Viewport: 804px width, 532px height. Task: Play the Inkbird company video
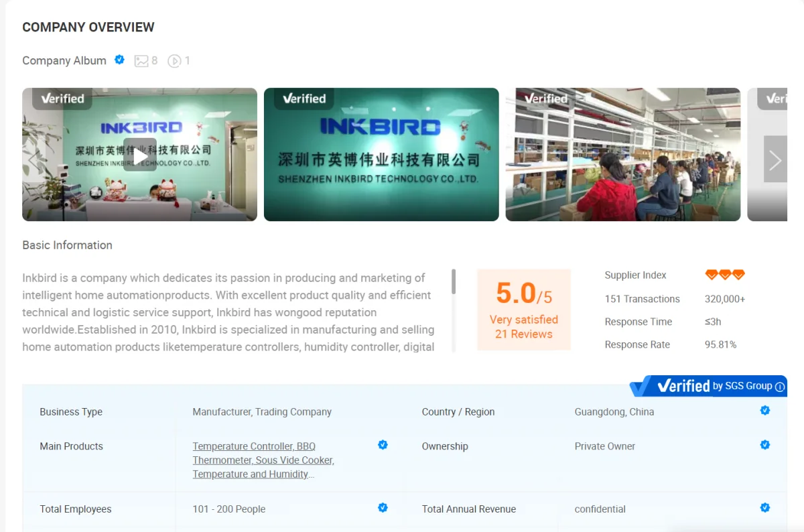pos(140,155)
